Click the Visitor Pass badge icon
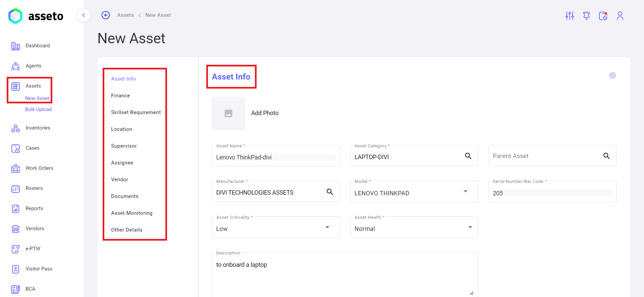Screen dimensions: 644x297 (15, 269)
